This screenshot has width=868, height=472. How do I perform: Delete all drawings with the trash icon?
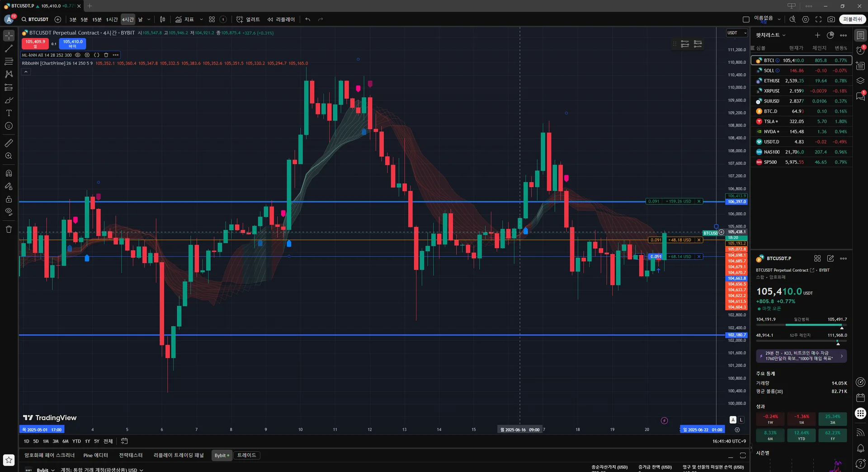(9, 229)
